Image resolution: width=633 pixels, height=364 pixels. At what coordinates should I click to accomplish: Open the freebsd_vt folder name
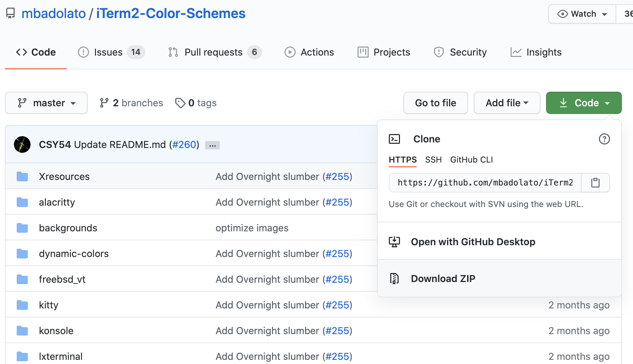tap(62, 279)
